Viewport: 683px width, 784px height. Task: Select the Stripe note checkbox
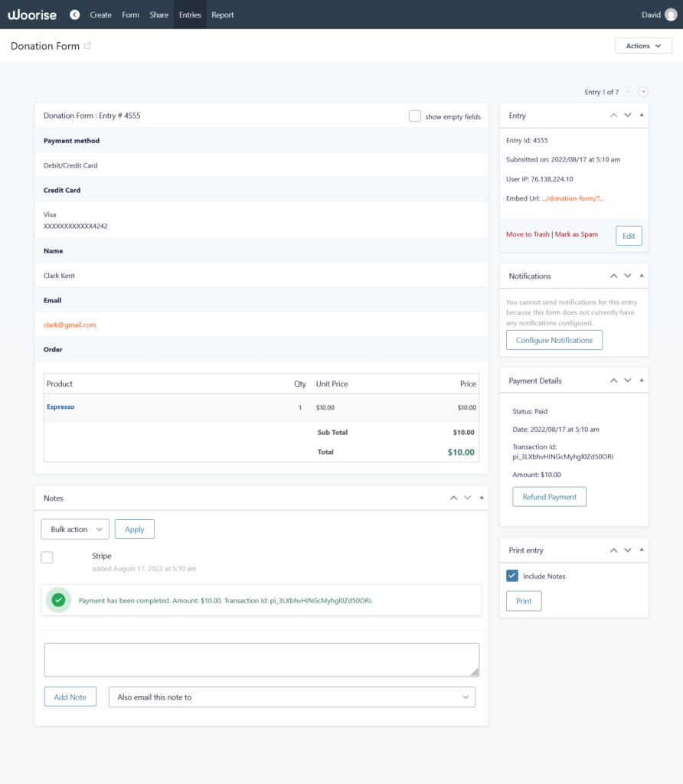(47, 557)
